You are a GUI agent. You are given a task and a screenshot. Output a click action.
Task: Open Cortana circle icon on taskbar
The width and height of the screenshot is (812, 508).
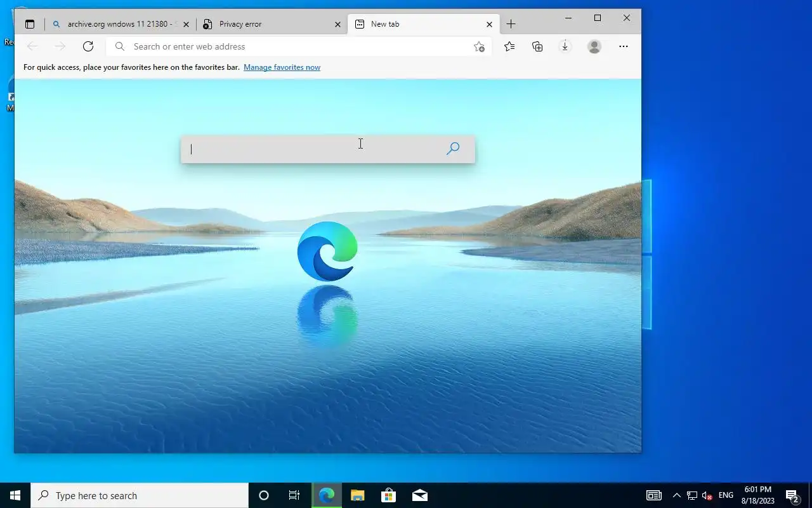tap(264, 495)
